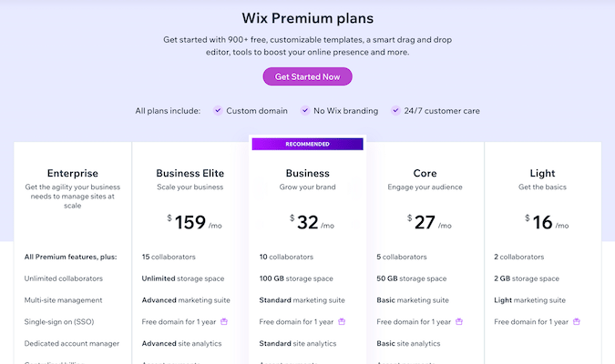Choose the Business plan title
The width and height of the screenshot is (615, 364).
(307, 173)
